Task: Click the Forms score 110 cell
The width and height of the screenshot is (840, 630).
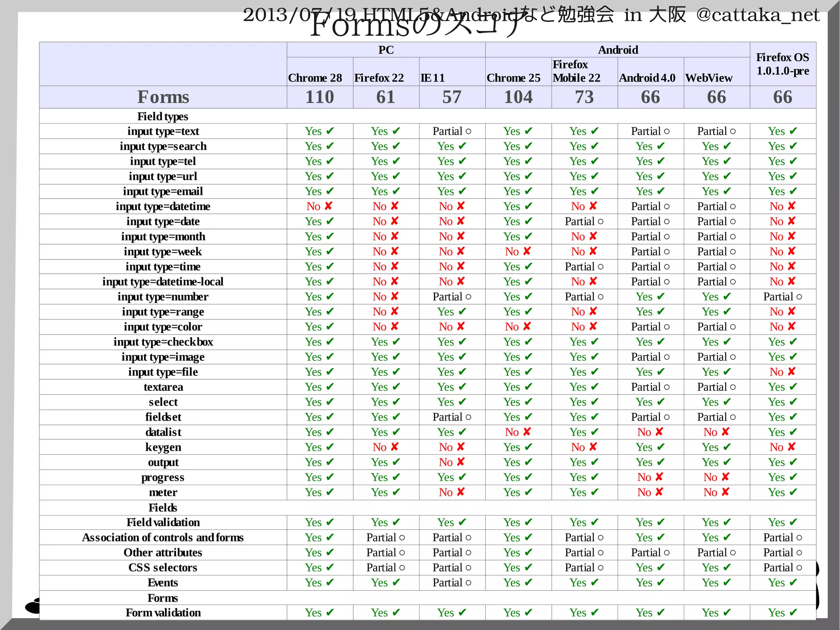Action: tap(320, 97)
